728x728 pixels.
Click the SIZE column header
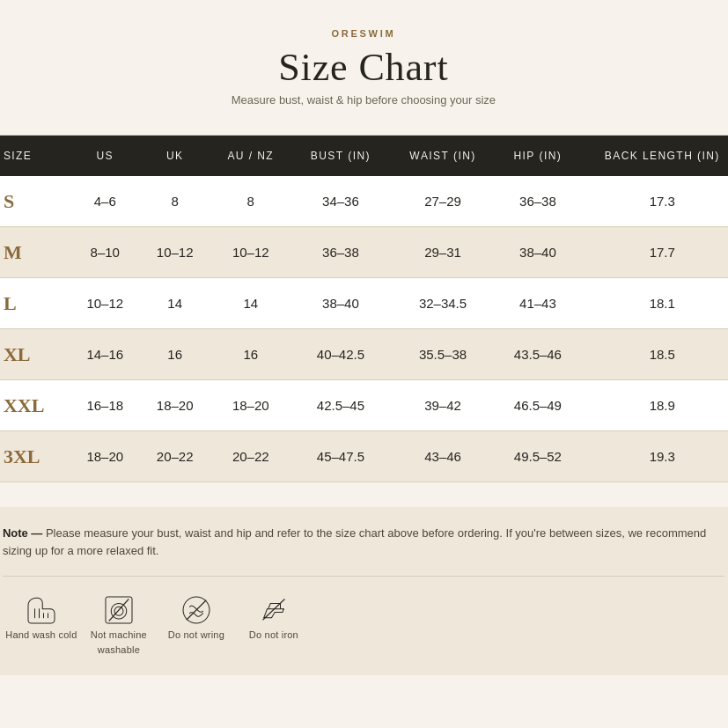18,156
